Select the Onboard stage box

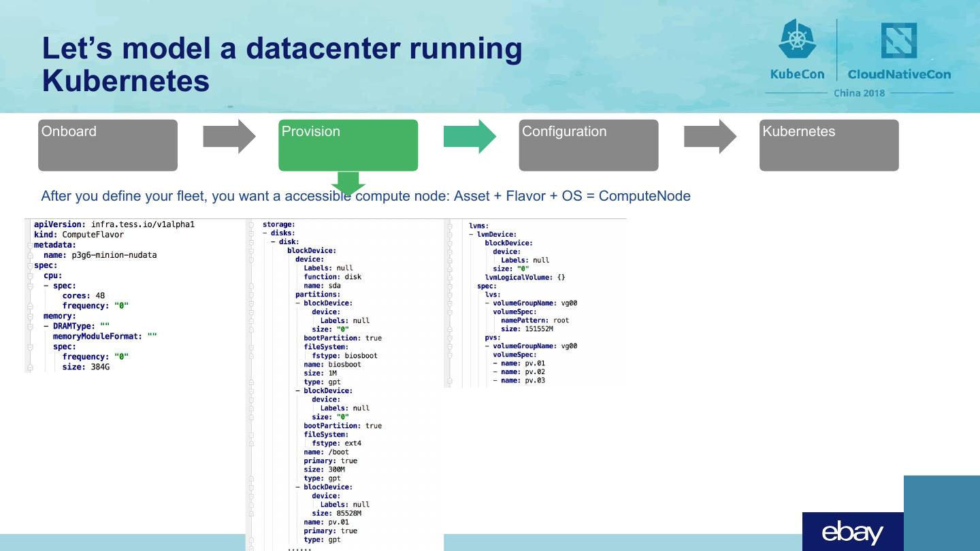(x=108, y=145)
